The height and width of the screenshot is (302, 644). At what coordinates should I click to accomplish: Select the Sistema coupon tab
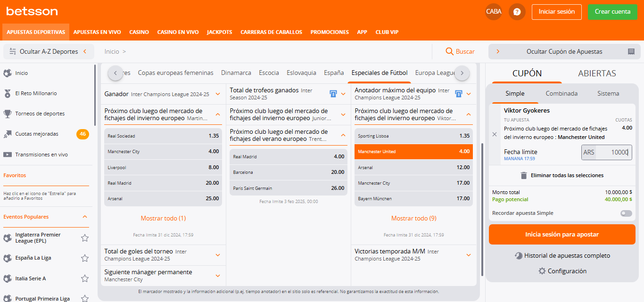tap(608, 93)
